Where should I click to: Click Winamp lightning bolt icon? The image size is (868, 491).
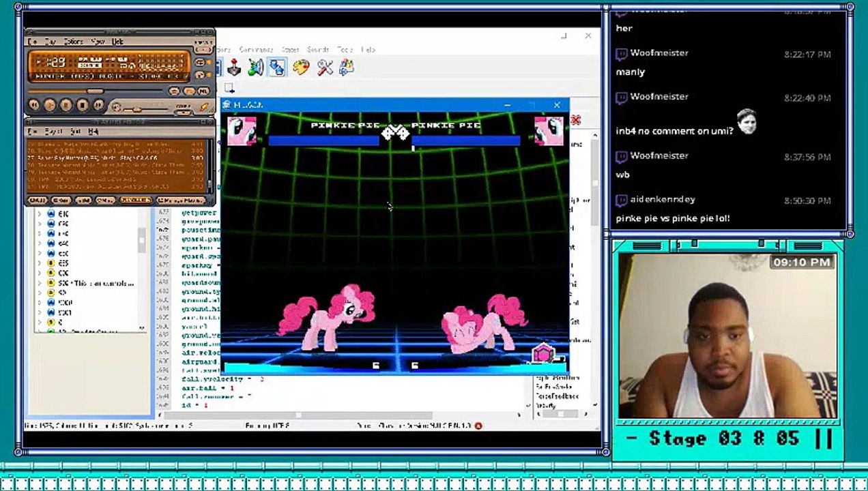(203, 107)
